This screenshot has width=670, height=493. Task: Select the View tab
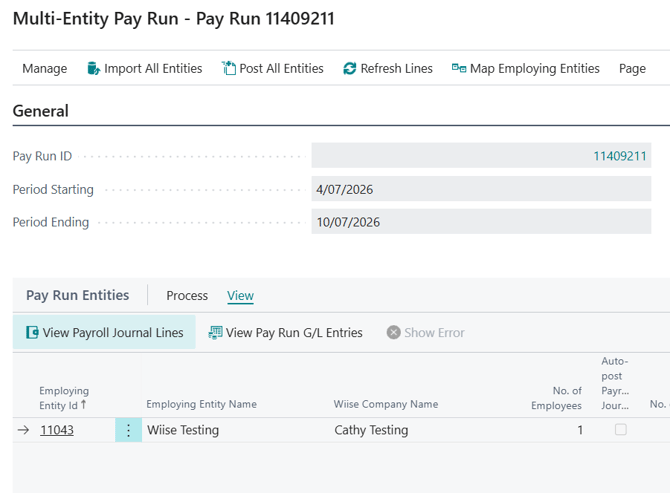coord(240,295)
